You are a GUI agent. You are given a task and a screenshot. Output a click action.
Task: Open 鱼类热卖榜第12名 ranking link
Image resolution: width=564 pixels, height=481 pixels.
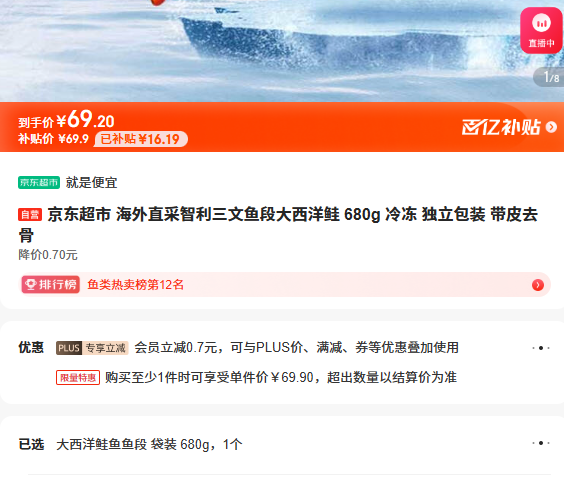(x=135, y=285)
